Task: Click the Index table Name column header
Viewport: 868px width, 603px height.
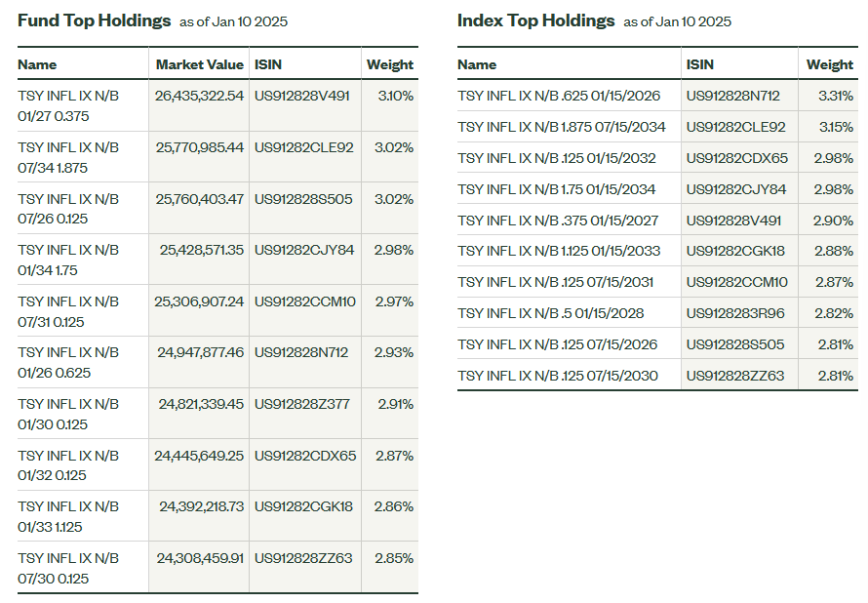Action: pyautogui.click(x=477, y=64)
